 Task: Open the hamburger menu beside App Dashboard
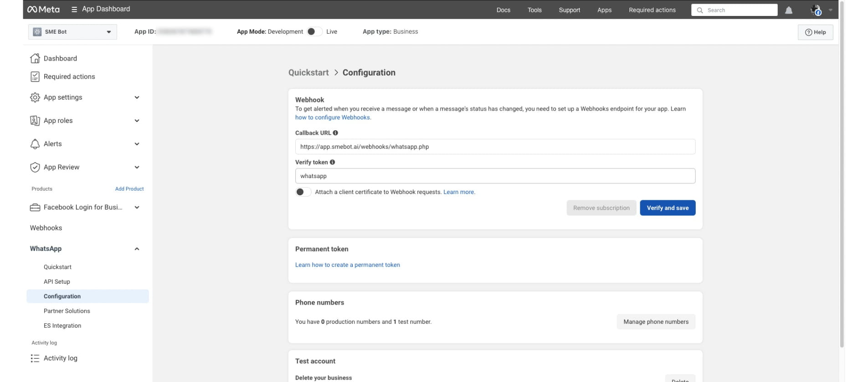[74, 10]
